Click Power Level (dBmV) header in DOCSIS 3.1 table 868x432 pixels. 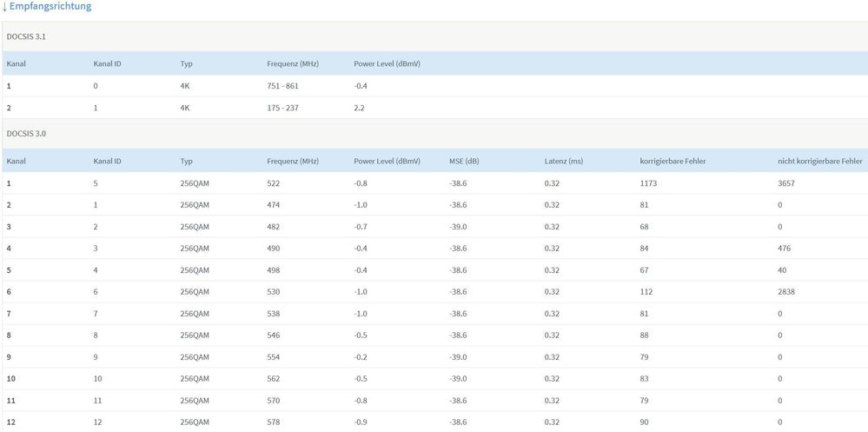[x=387, y=63]
